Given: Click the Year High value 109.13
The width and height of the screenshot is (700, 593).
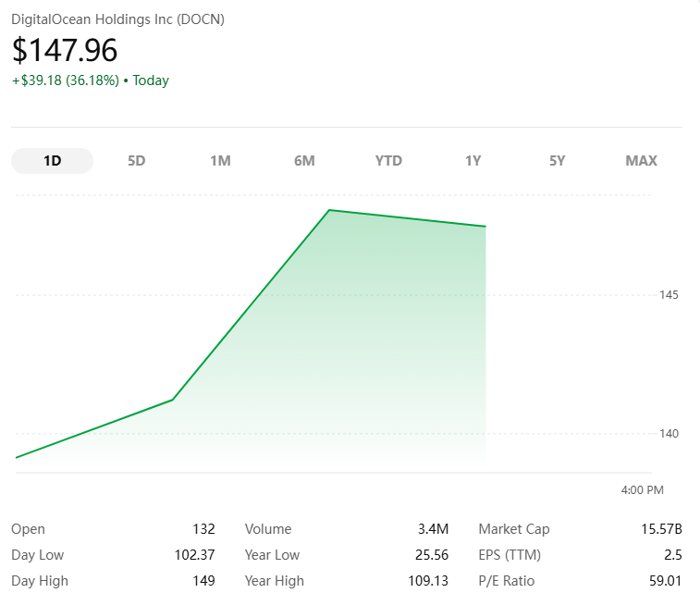Looking at the screenshot, I should [428, 581].
